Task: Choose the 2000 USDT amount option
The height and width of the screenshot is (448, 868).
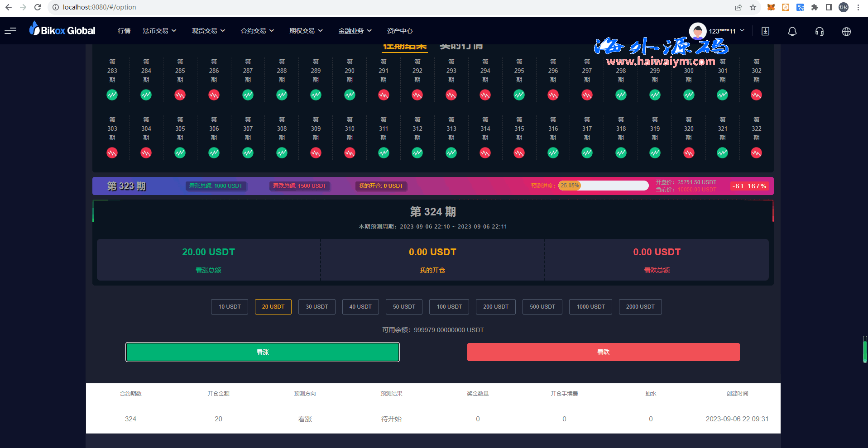Action: (x=640, y=307)
